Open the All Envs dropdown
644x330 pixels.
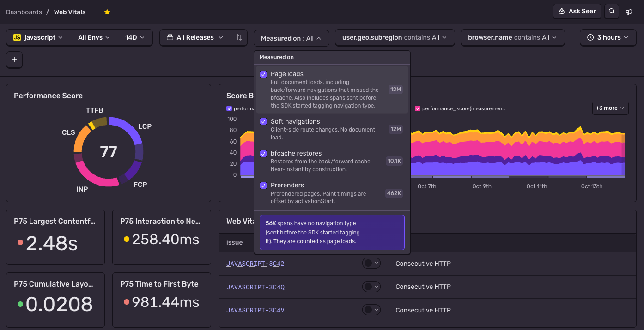pos(94,37)
